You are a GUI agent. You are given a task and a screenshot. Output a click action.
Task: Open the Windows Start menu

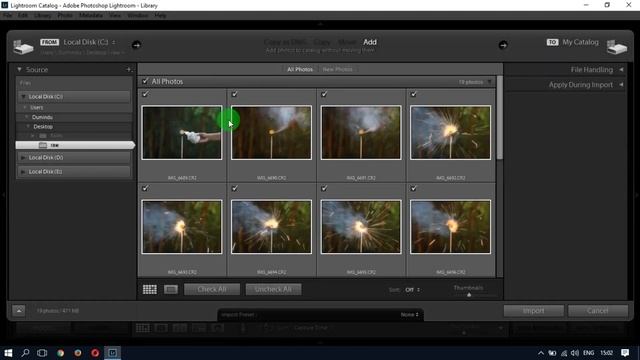tap(8, 353)
